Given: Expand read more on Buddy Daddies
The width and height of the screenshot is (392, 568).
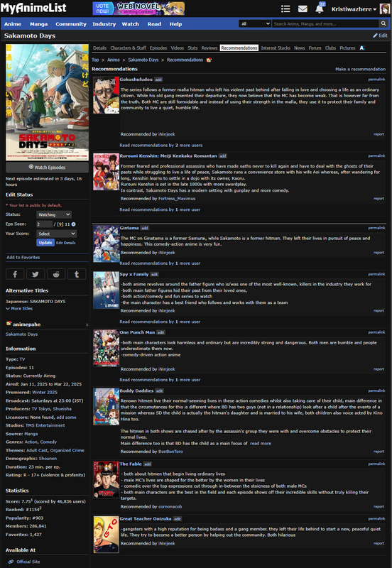Looking at the screenshot, I should tap(261, 443).
